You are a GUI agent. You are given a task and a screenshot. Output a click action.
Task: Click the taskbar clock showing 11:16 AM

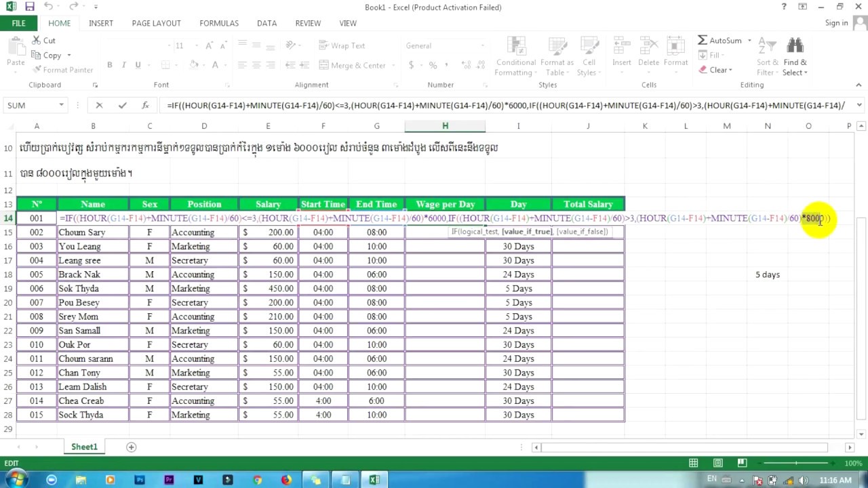[x=835, y=480]
